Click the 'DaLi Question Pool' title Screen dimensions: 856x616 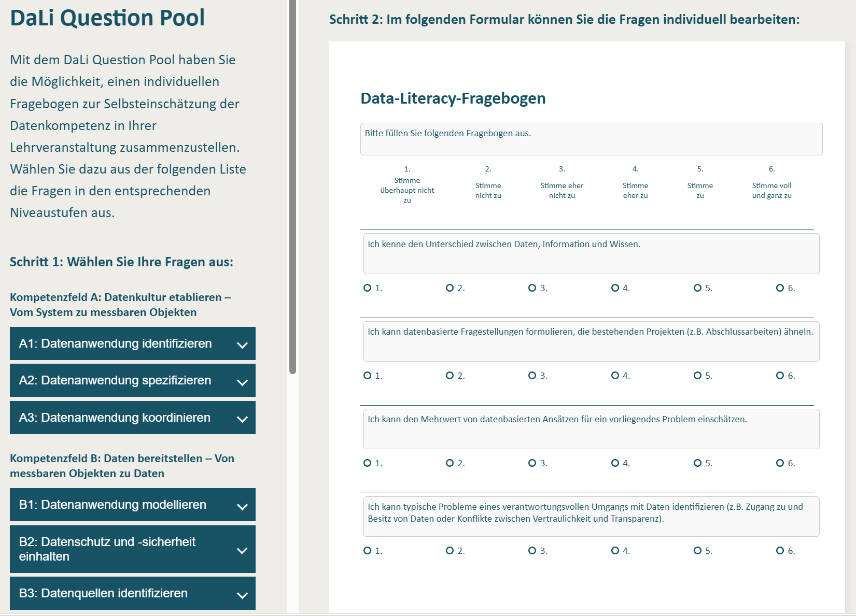pyautogui.click(x=107, y=18)
